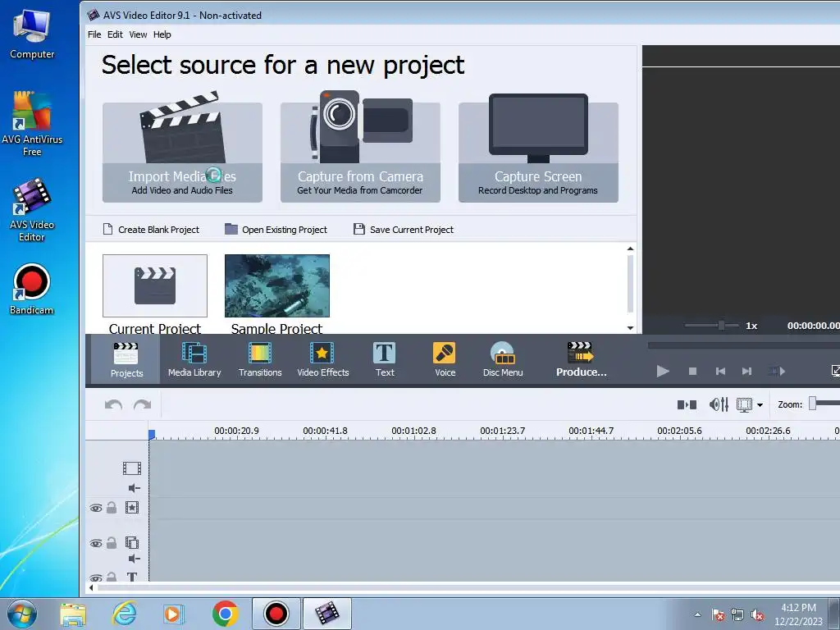Click the main video track icon

(132, 468)
